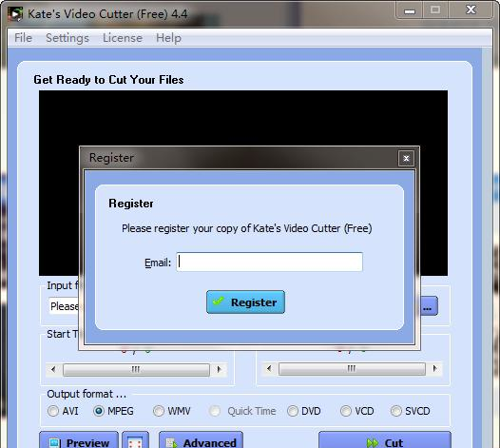Select the DVD output format
Screen dimensions: 500x448
point(304,411)
